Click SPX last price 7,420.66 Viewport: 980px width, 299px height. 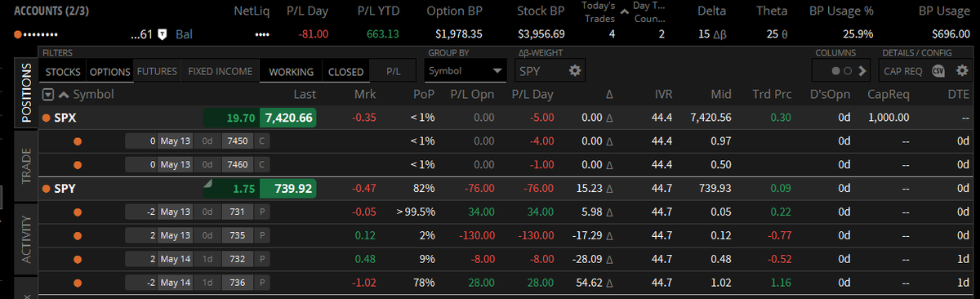click(x=287, y=118)
